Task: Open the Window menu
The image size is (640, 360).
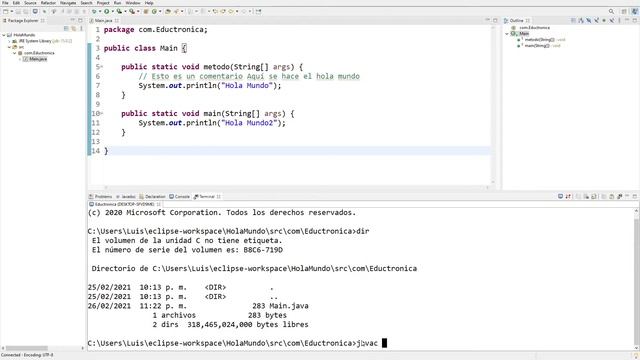Action: (x=133, y=3)
